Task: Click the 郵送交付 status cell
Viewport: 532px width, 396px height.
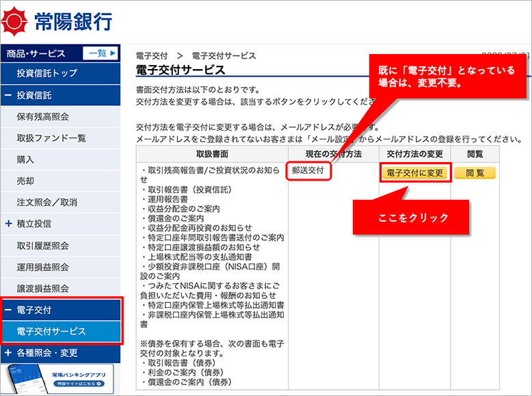Action: pos(308,170)
